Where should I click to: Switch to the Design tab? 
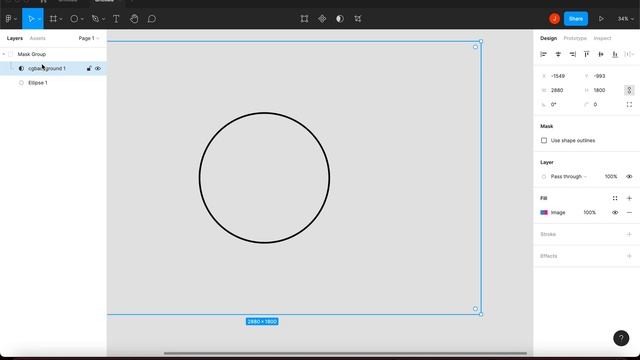tap(548, 38)
